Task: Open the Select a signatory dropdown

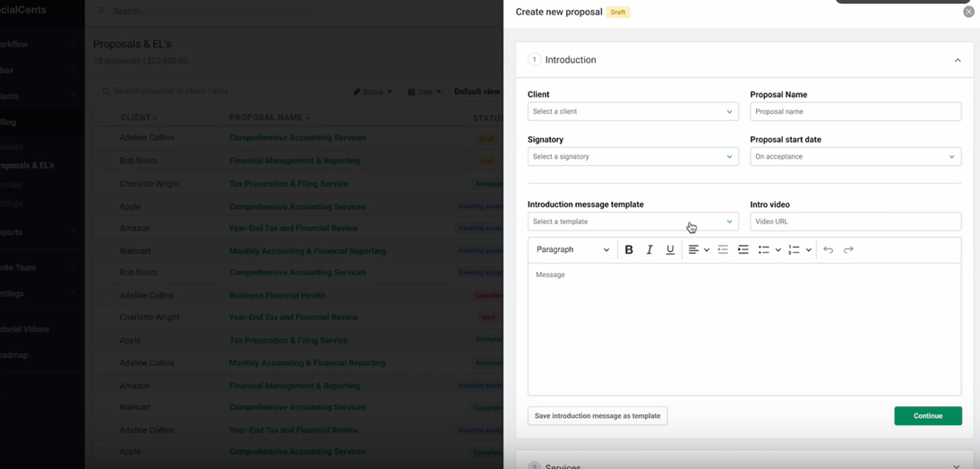Action: pos(633,156)
